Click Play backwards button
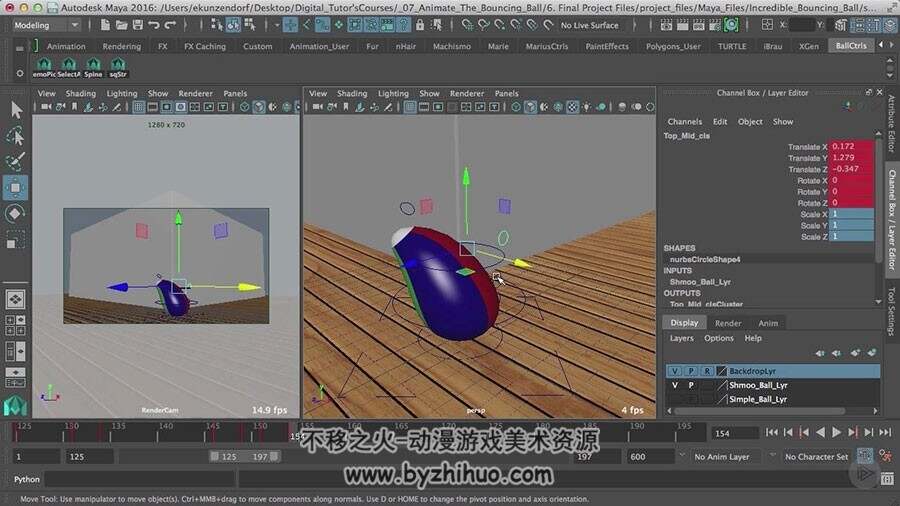This screenshot has width=900, height=506. pyautogui.click(x=820, y=433)
